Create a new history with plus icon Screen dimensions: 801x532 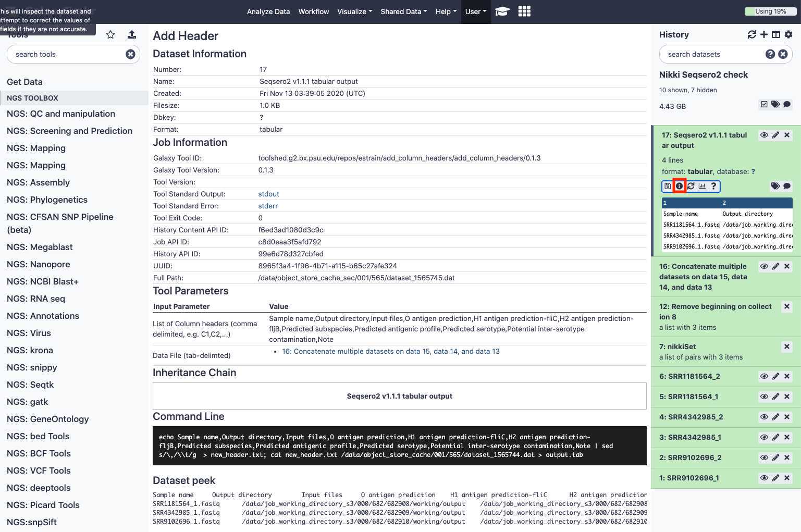(x=764, y=34)
